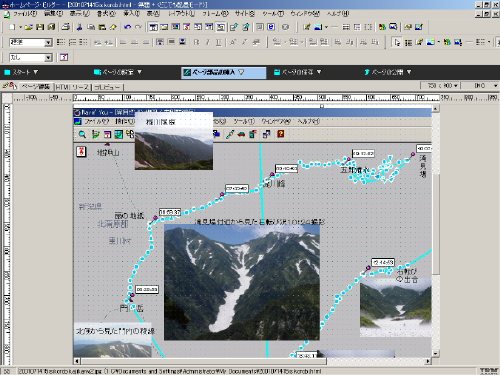Select the arrow pointer tool icon

click(x=397, y=42)
